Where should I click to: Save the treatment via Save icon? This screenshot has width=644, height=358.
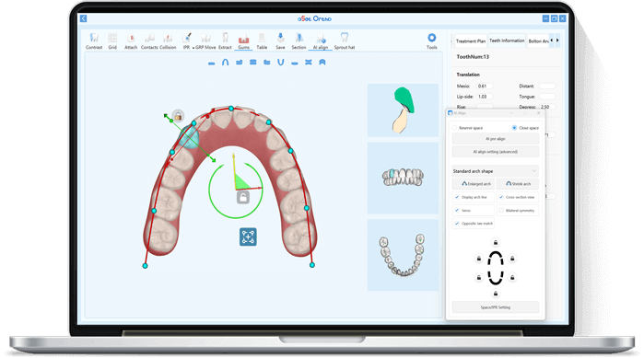coord(280,41)
